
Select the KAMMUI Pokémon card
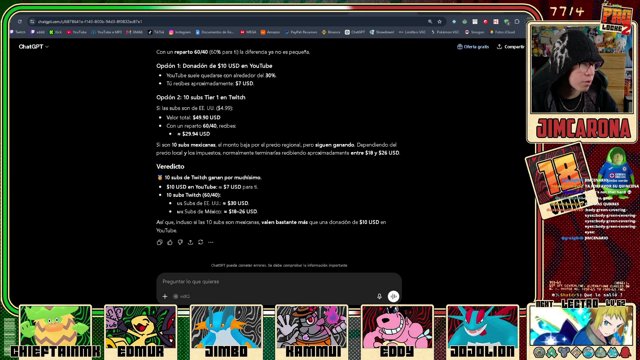click(x=311, y=332)
